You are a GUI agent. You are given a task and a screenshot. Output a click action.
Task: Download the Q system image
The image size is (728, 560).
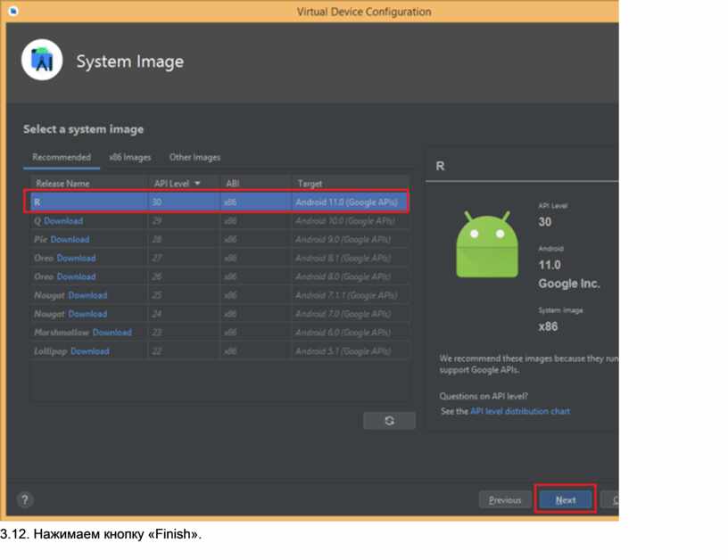coord(63,221)
